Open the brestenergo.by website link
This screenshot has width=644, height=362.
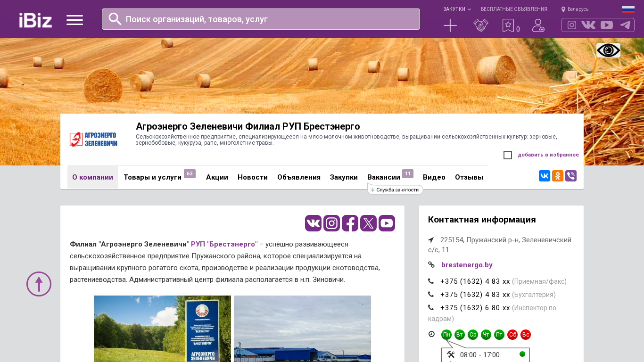pyautogui.click(x=467, y=265)
